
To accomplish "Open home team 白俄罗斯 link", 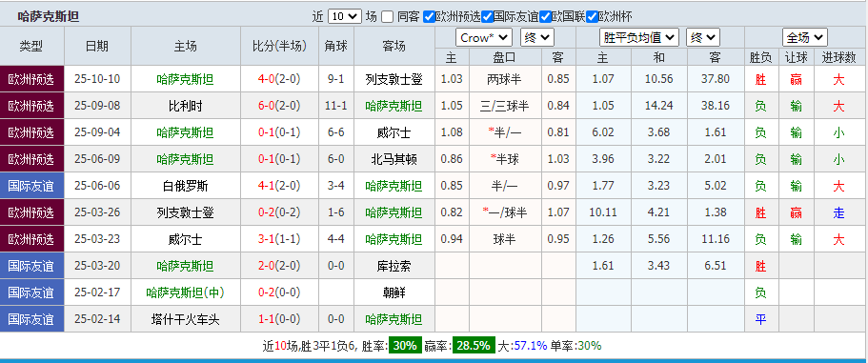I will coord(186,186).
